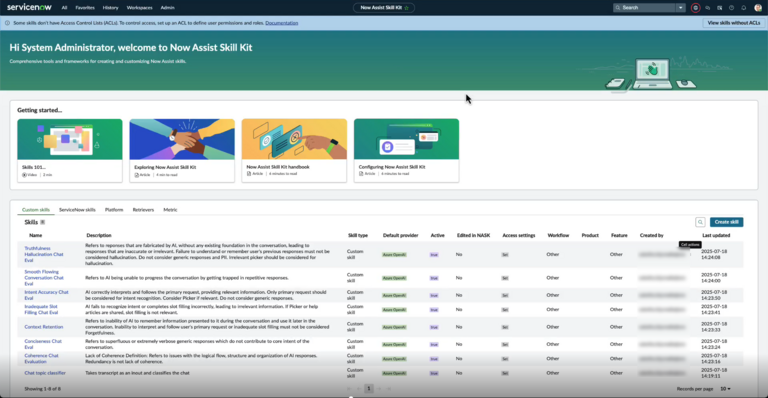Click the ServiceNow logo

coord(29,7)
